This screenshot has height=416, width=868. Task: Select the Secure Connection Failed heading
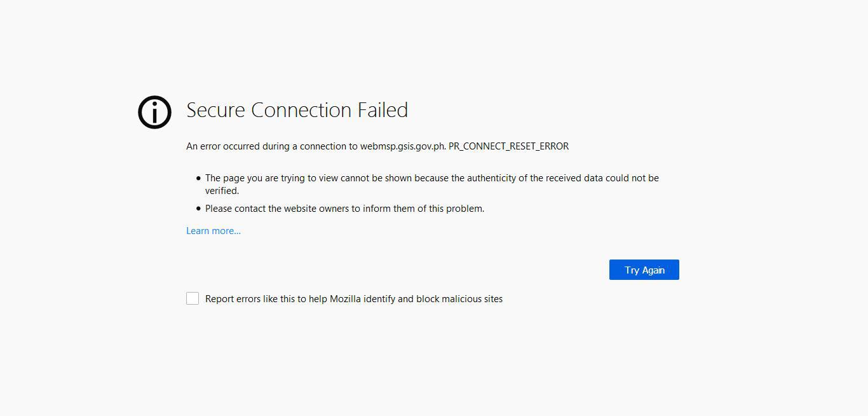[x=297, y=110]
